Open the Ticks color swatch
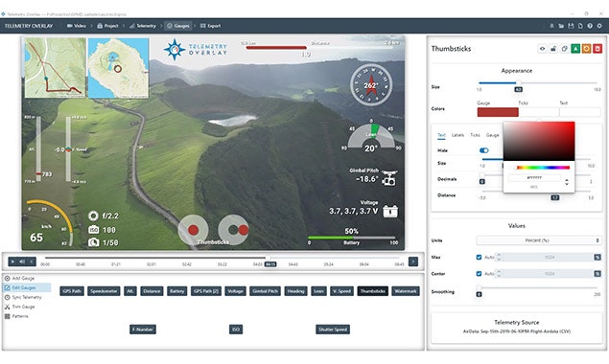 click(539, 112)
